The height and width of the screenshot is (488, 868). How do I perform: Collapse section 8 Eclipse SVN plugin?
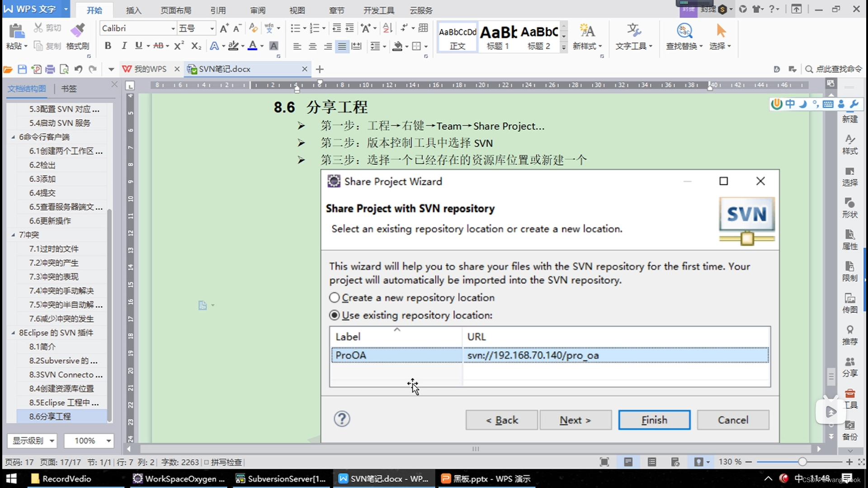[13, 333]
